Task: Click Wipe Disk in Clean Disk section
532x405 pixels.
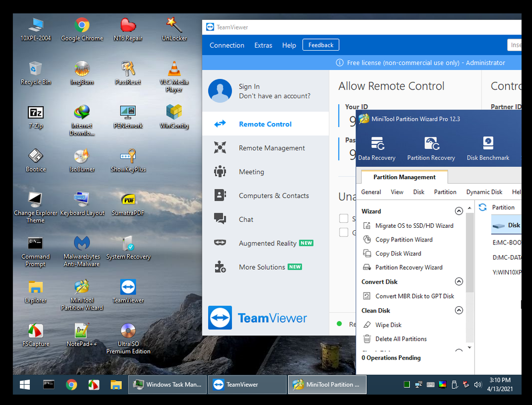Action: pyautogui.click(x=383, y=325)
